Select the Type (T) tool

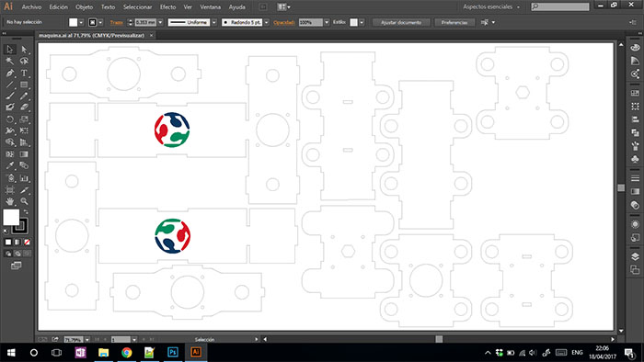coord(24,73)
